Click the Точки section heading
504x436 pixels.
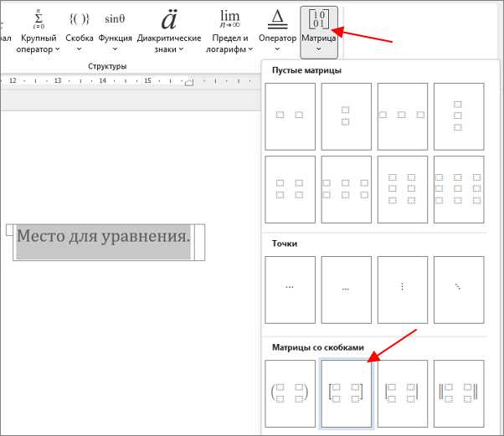tap(285, 244)
